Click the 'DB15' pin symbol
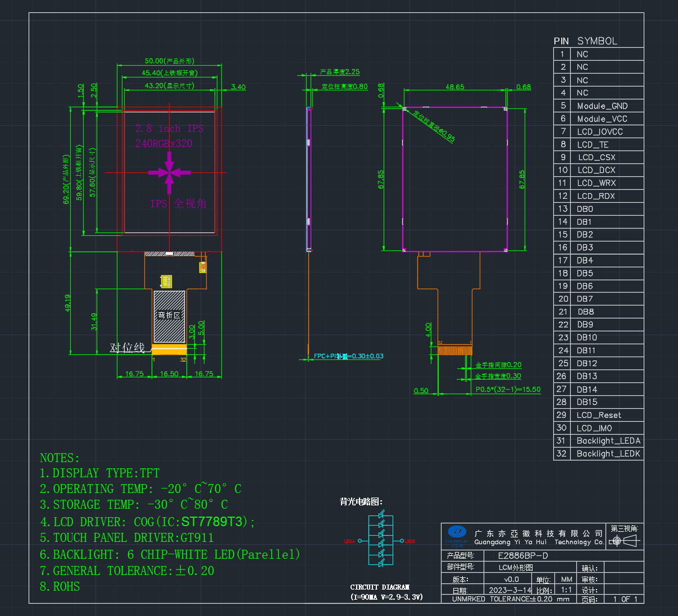Image resolution: width=678 pixels, height=616 pixels. pyautogui.click(x=587, y=402)
